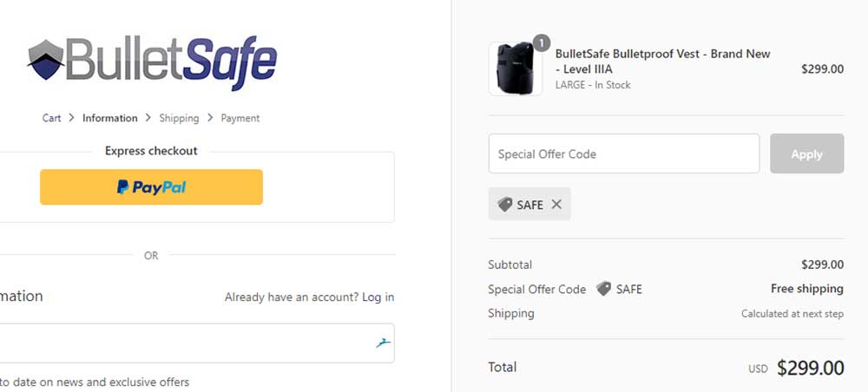Viewport: 868px width, 392px height.
Task: Click the tag icon in SAFE chip
Action: [x=504, y=205]
